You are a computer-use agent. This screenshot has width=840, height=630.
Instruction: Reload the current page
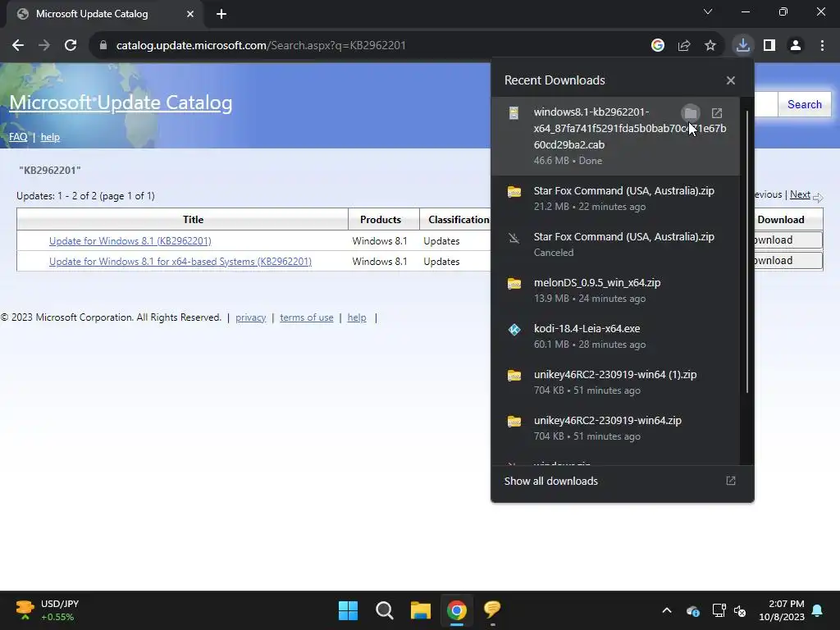click(71, 46)
